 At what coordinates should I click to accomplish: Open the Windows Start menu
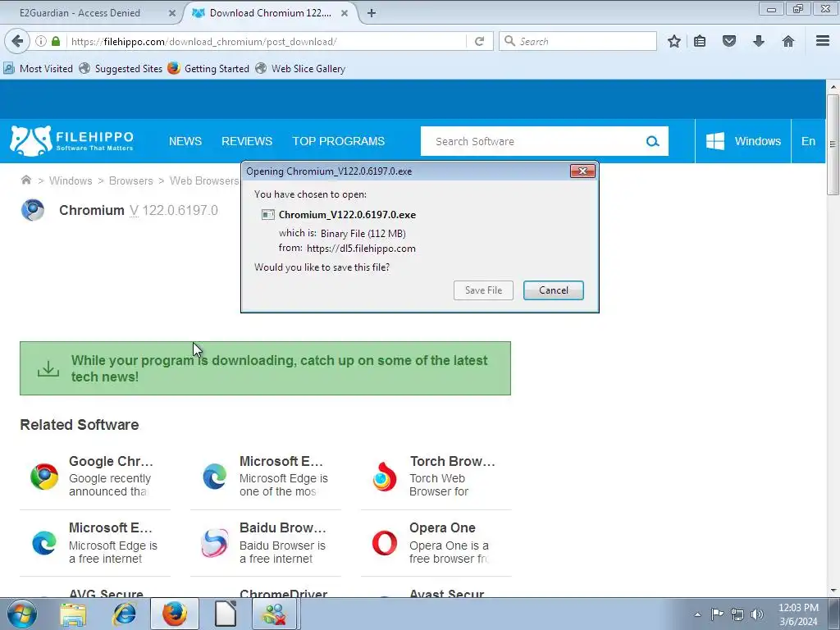click(22, 614)
